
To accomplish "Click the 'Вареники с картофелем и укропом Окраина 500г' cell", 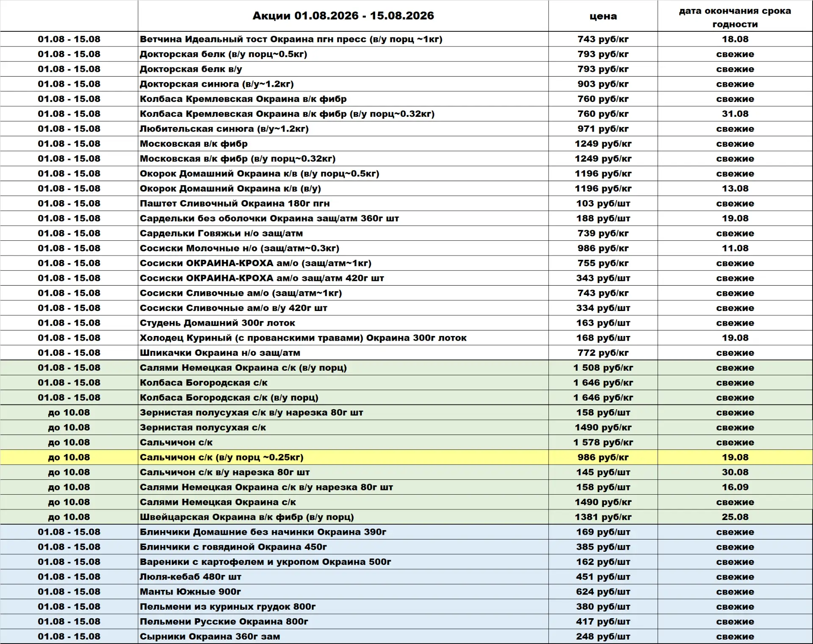I will coord(343,562).
